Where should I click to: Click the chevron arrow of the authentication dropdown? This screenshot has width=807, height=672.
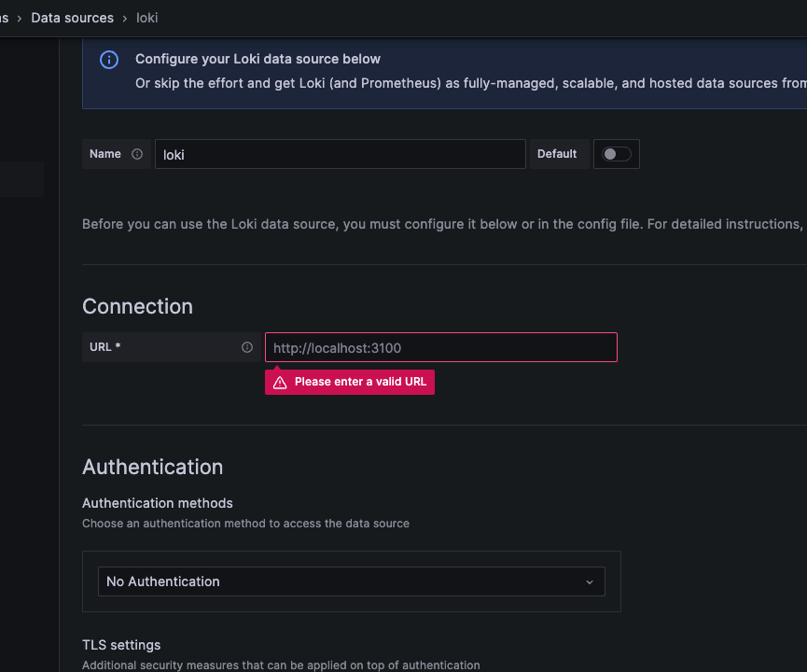point(590,581)
